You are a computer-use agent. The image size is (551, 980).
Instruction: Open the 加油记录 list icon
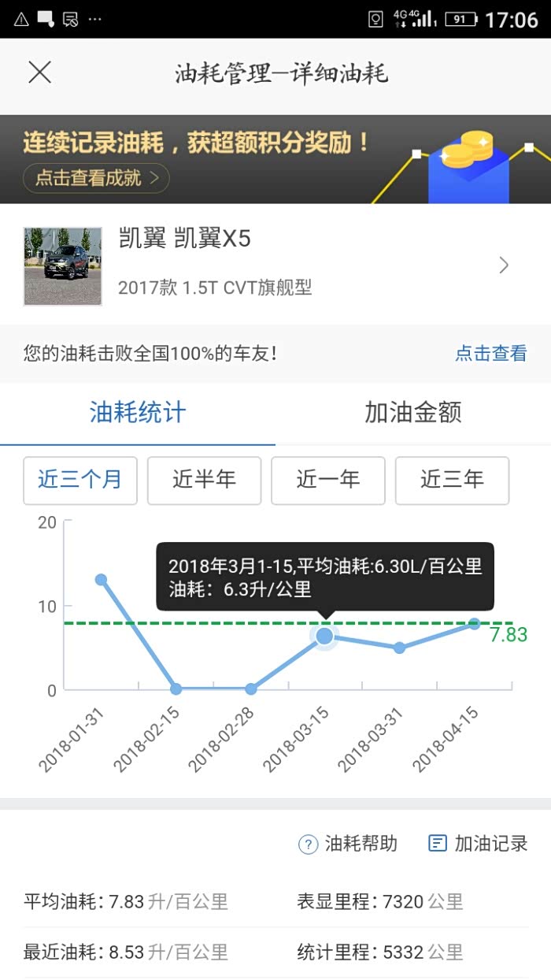pos(437,844)
